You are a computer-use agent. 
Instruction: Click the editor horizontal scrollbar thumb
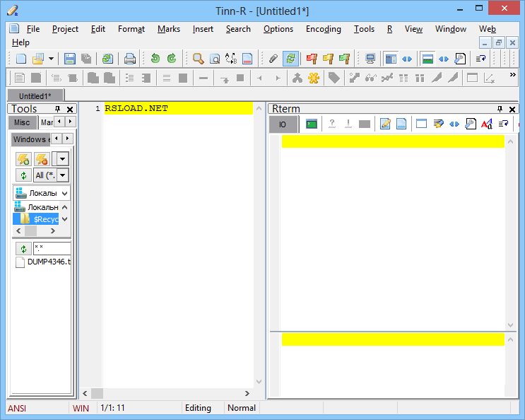(97, 393)
